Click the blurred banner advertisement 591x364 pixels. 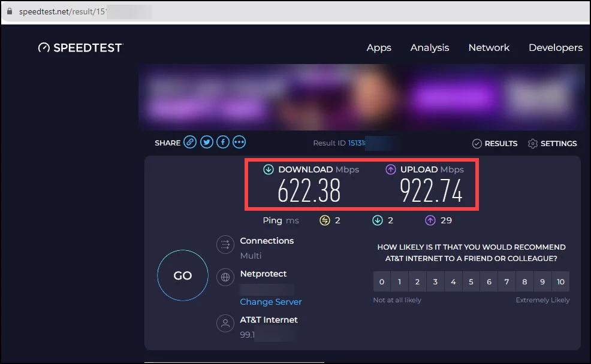pos(361,97)
